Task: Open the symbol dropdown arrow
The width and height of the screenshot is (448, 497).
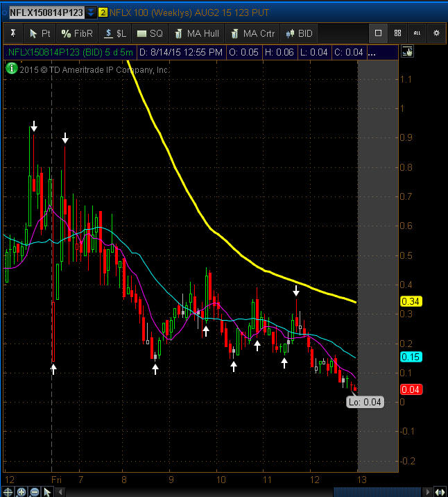Action: point(91,12)
